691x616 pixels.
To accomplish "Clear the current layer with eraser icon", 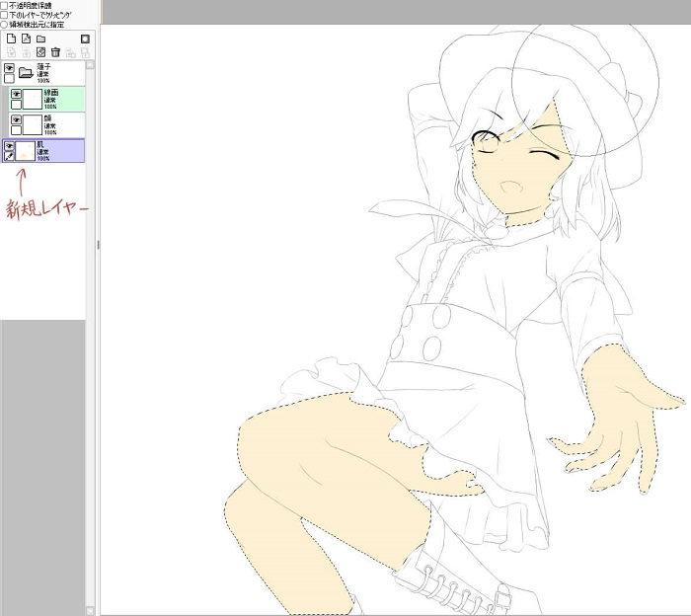I will (x=40, y=52).
